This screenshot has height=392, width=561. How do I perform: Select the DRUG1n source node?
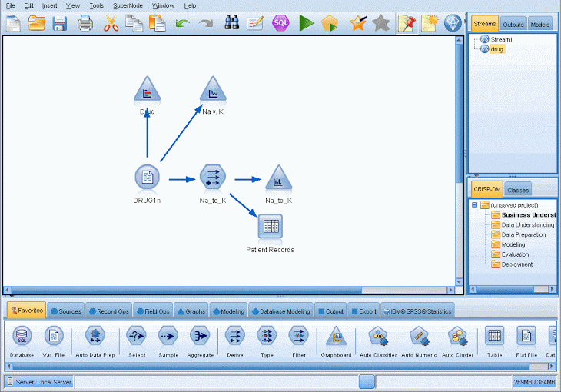tap(147, 184)
